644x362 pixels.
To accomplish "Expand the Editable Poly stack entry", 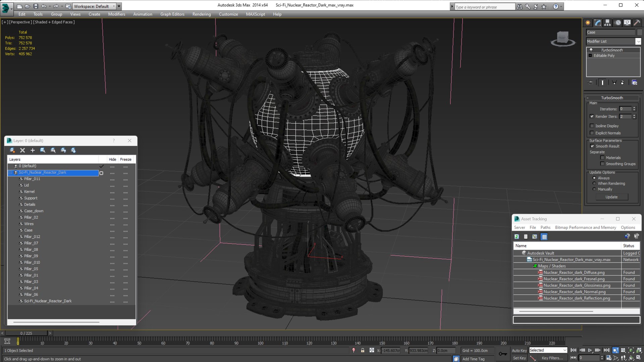I will tap(590, 56).
